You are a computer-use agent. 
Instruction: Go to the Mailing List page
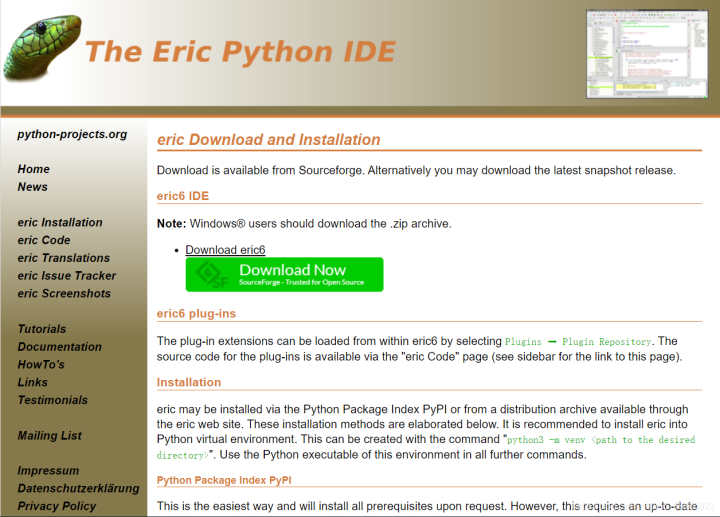[50, 435]
